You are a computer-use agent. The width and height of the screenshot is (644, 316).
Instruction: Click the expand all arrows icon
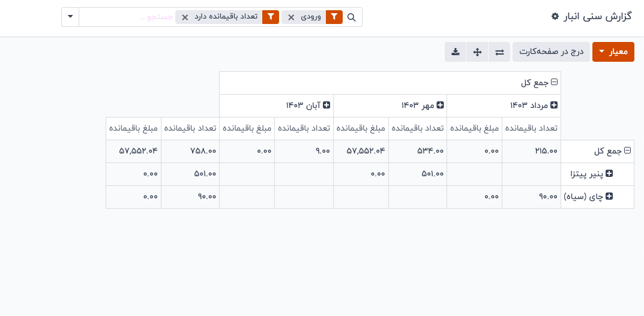478,52
